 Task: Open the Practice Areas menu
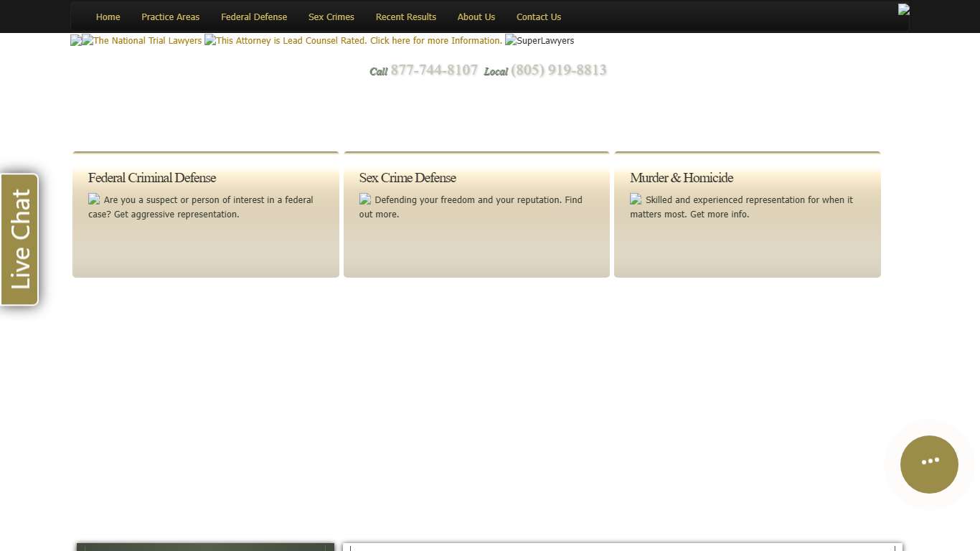pyautogui.click(x=170, y=17)
